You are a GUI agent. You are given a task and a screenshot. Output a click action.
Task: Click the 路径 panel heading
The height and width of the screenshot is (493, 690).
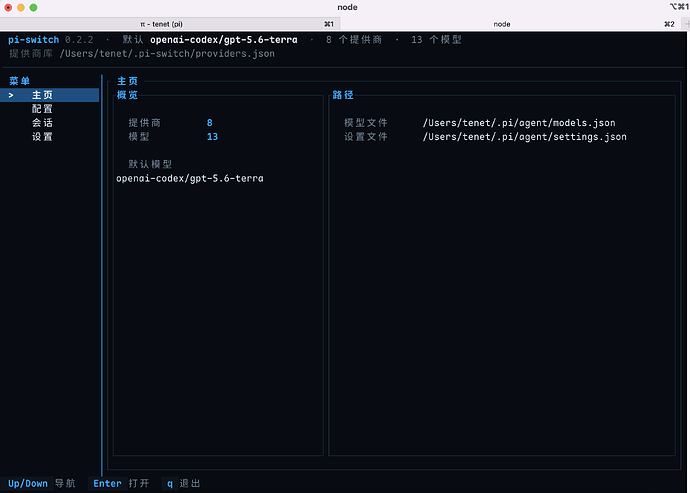(343, 95)
